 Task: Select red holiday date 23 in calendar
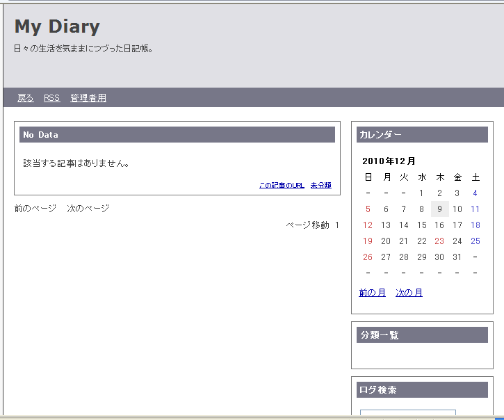click(439, 241)
